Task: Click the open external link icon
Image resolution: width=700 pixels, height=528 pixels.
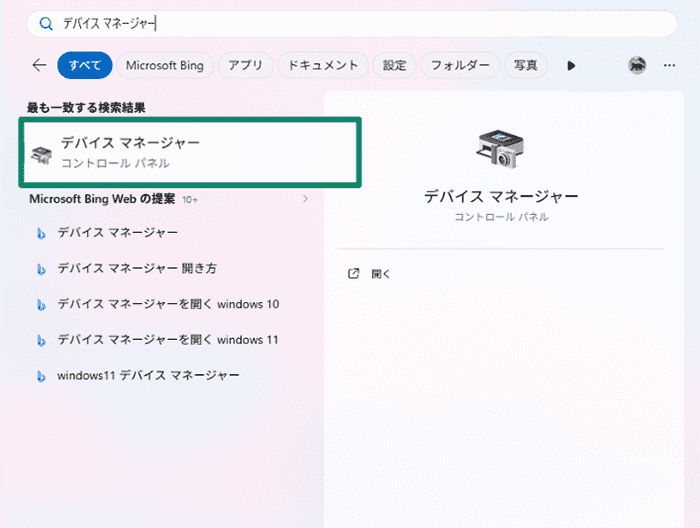Action: click(x=353, y=274)
